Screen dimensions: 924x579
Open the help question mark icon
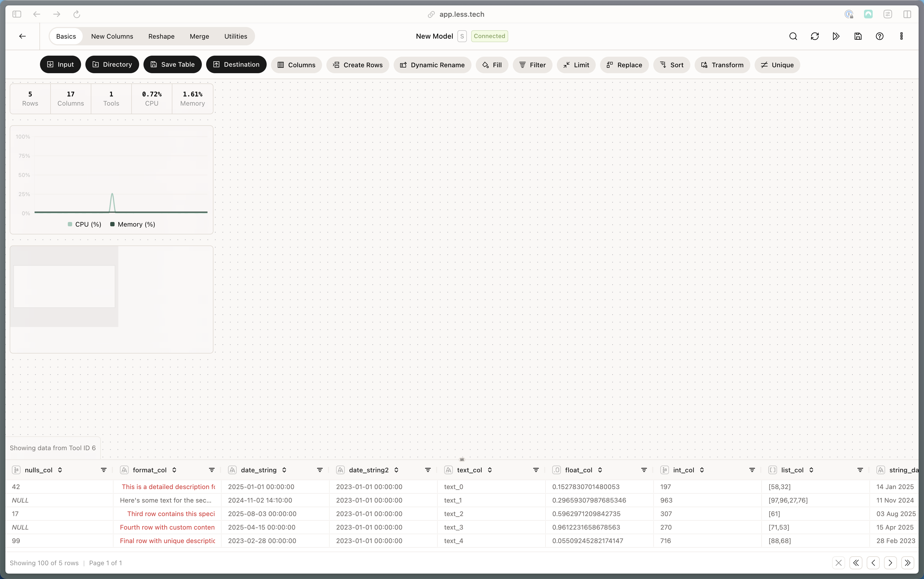click(x=880, y=36)
